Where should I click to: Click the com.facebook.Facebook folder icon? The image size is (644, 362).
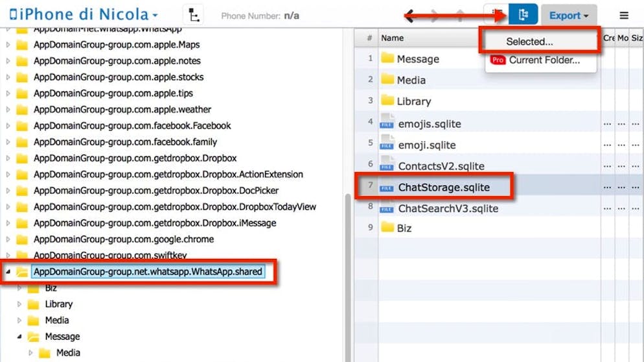point(22,126)
